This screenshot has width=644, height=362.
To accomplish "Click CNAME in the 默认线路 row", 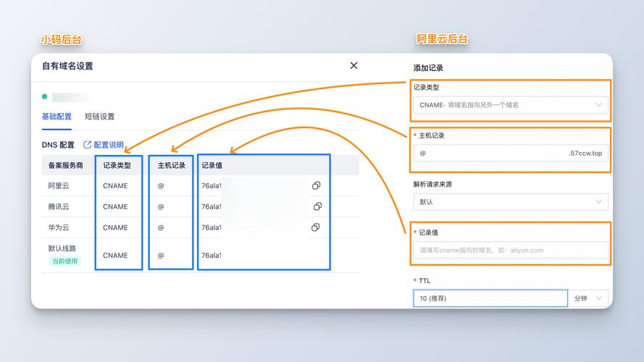I will pyautogui.click(x=115, y=256).
